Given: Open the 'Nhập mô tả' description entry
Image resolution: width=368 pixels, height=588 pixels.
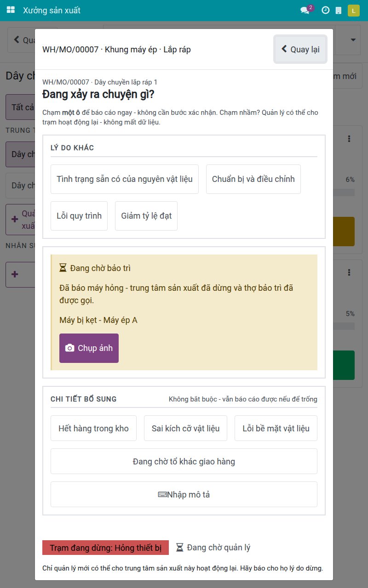Looking at the screenshot, I should (184, 494).
